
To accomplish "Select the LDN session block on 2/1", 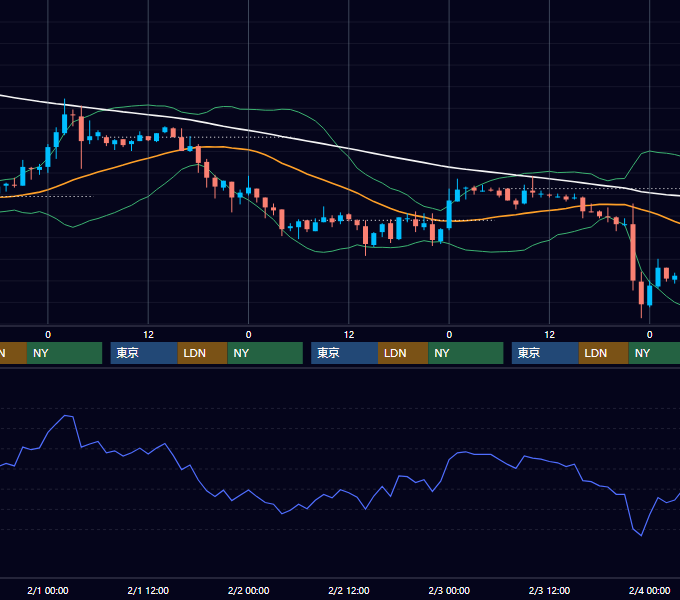I will (x=203, y=353).
